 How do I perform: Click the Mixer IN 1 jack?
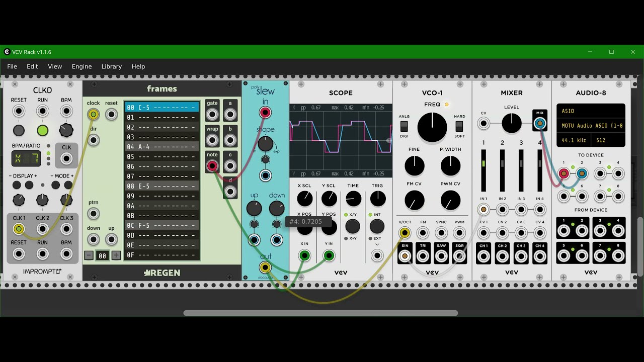(x=484, y=210)
